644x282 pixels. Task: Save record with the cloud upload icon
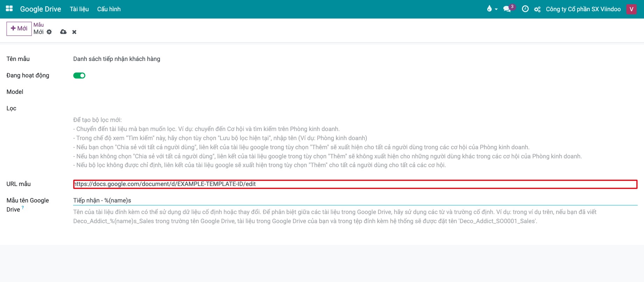coord(63,32)
